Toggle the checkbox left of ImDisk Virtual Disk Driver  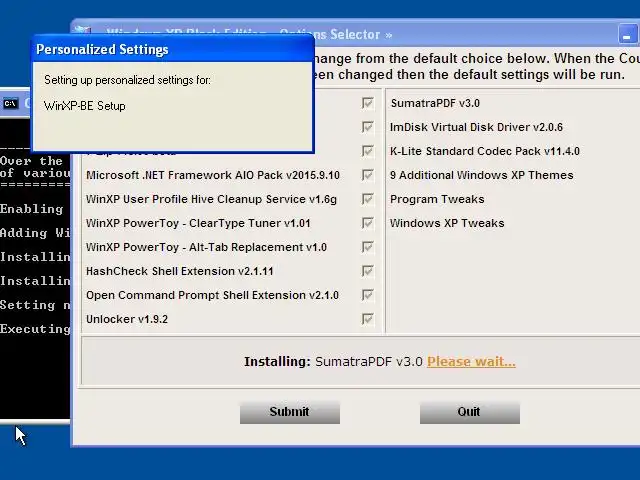[x=367, y=127]
